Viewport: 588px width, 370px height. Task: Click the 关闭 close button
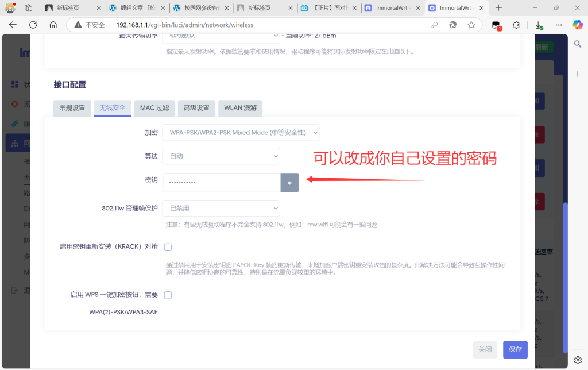(x=485, y=349)
